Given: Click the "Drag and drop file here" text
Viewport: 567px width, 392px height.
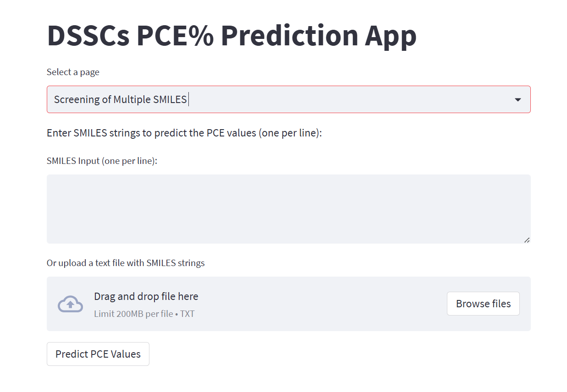Looking at the screenshot, I should (x=146, y=296).
